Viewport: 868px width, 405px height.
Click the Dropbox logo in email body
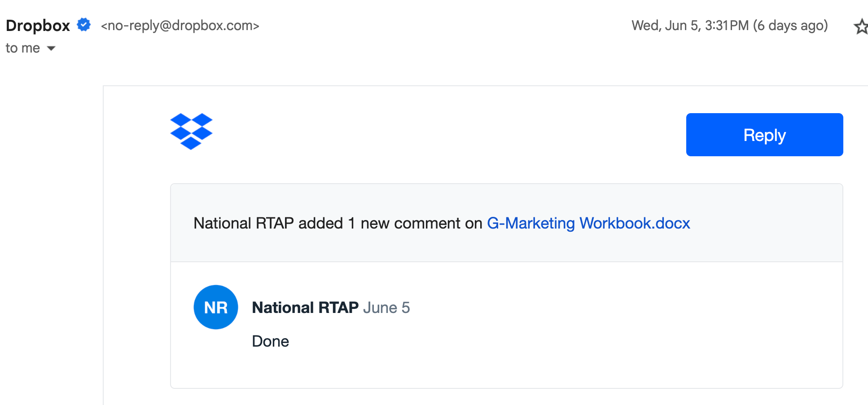pos(191,131)
